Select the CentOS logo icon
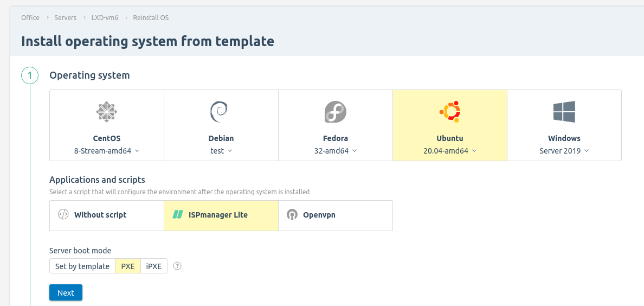This screenshot has width=644, height=306. tap(107, 111)
